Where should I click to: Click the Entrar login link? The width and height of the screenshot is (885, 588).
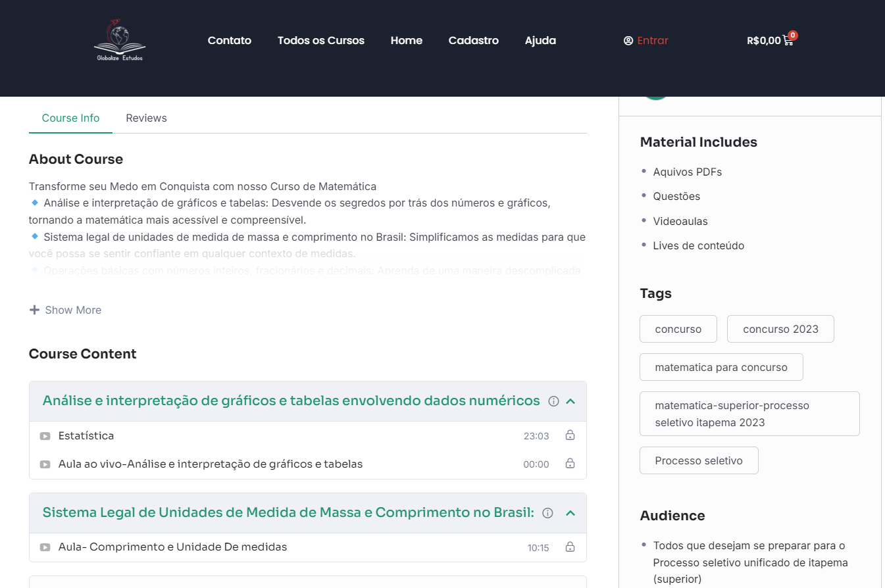(653, 41)
